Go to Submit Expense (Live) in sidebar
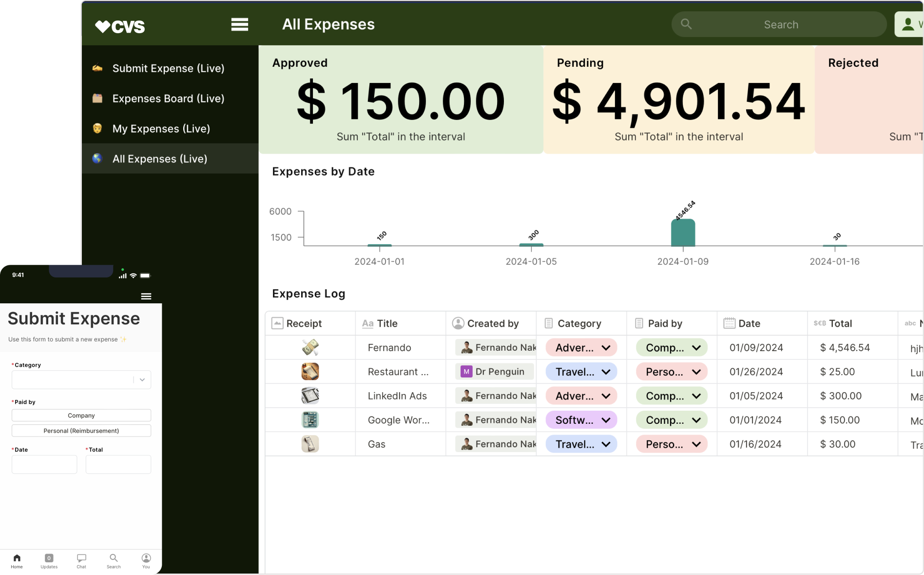924x575 pixels. point(168,68)
